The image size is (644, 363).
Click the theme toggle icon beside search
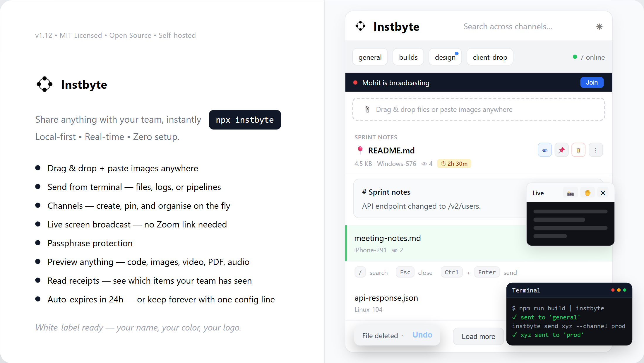coord(599,27)
